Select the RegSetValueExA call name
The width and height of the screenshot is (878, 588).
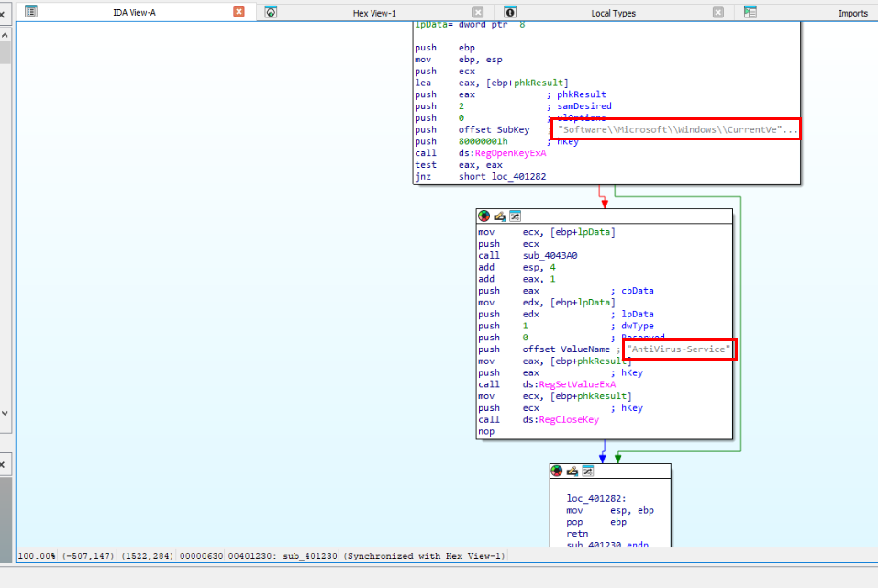(x=577, y=384)
